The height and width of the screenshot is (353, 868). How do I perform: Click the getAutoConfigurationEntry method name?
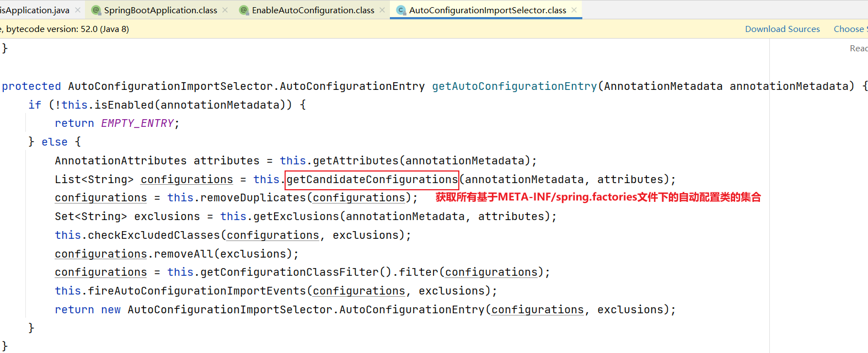pos(515,86)
